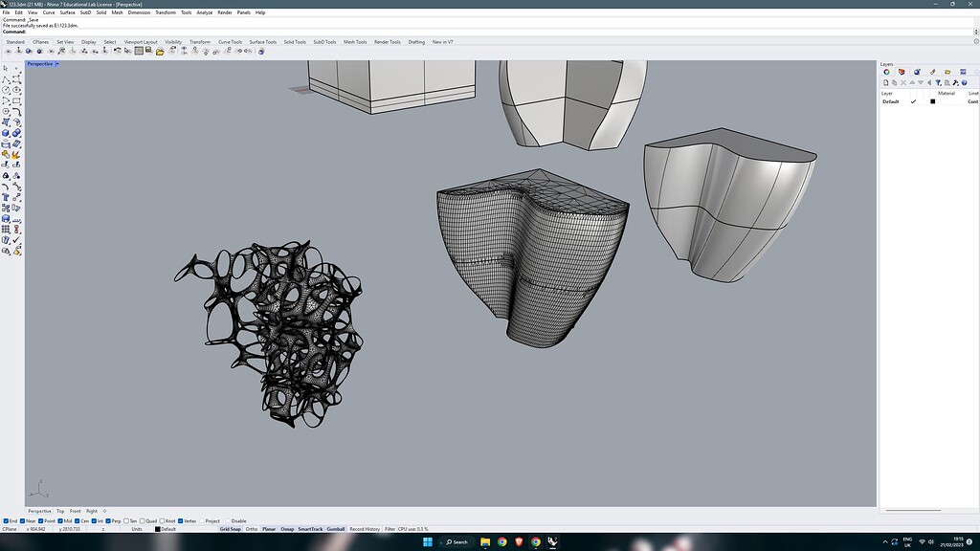The image size is (980, 551).
Task: Open the SubD menu
Action: 86,12
